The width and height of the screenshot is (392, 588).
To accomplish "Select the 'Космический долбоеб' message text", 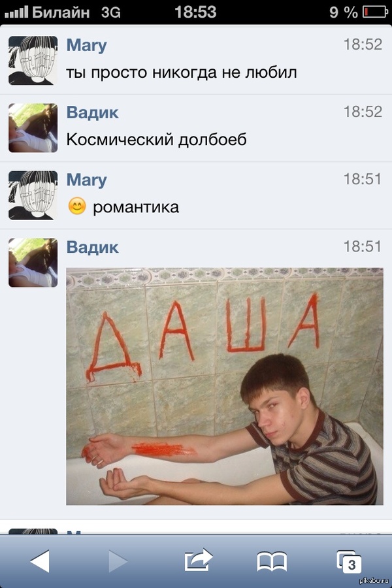I will point(156,140).
